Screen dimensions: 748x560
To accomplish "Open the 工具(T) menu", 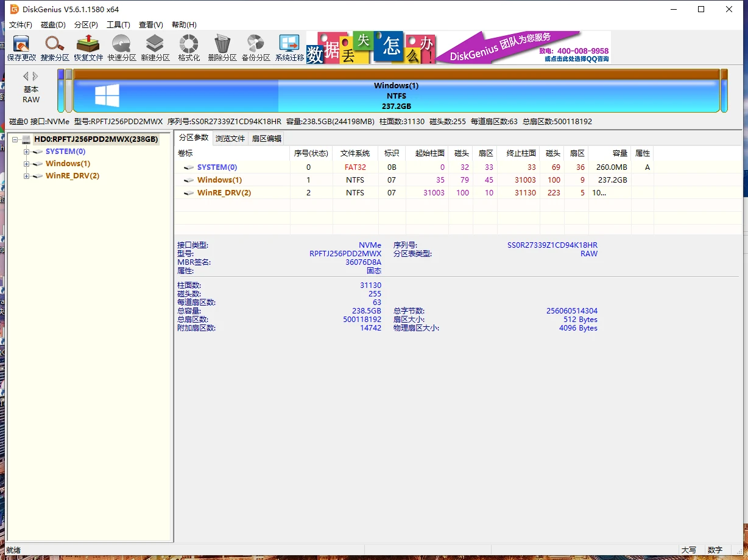I will (118, 25).
